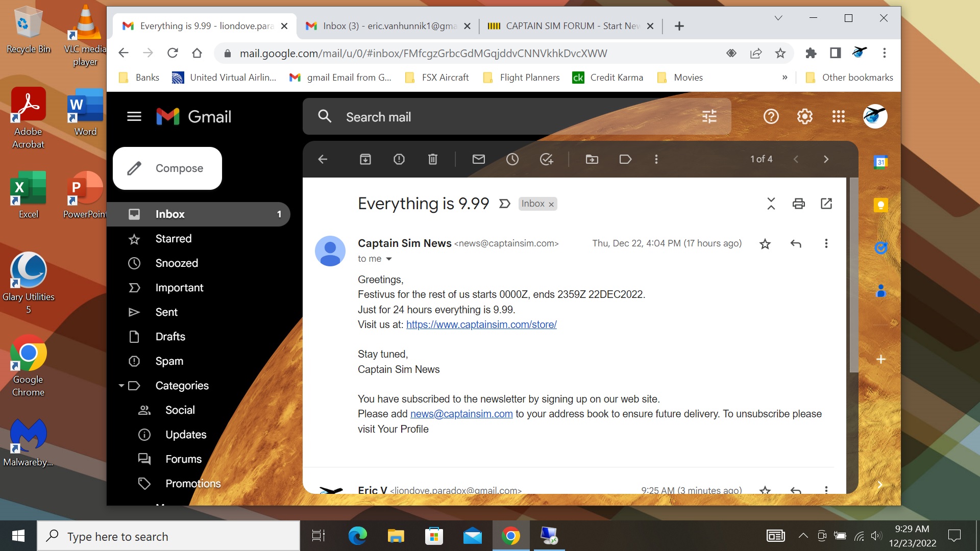Open the Sent folder in the sidebar

(166, 312)
